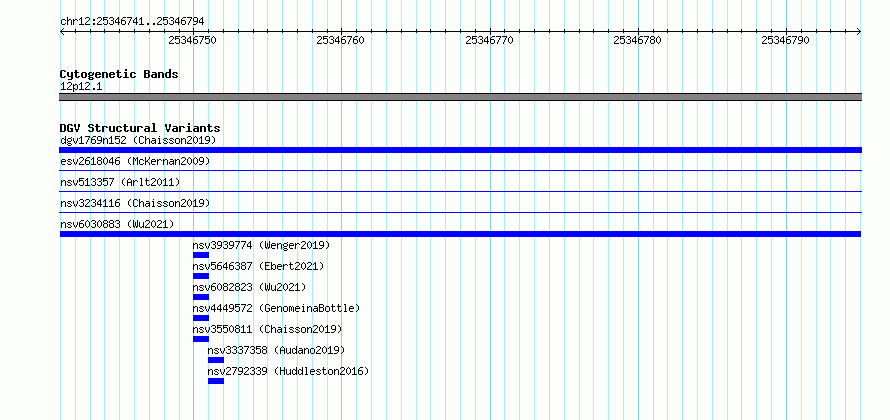Screen dimensions: 890x420
Task: Open the nsv3337358 (Audano2019) label
Action: coord(276,350)
